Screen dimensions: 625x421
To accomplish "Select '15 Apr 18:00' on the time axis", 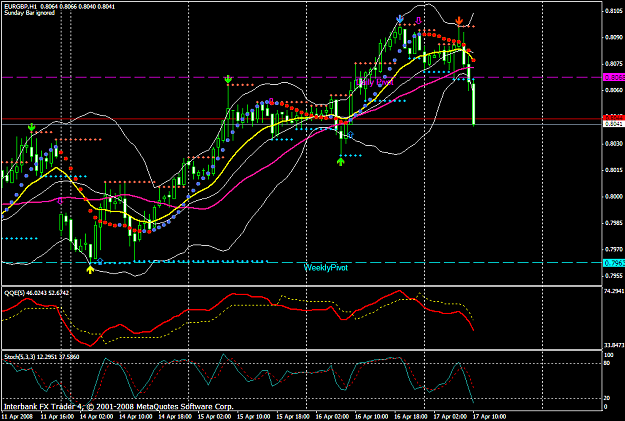I will pos(292,416).
